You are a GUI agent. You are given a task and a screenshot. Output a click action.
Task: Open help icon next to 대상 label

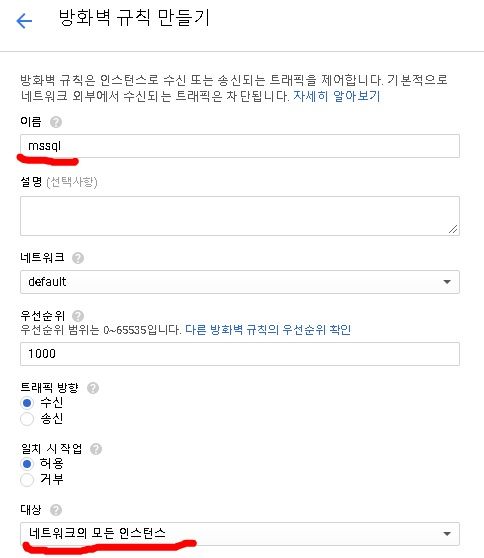pyautogui.click(x=56, y=510)
